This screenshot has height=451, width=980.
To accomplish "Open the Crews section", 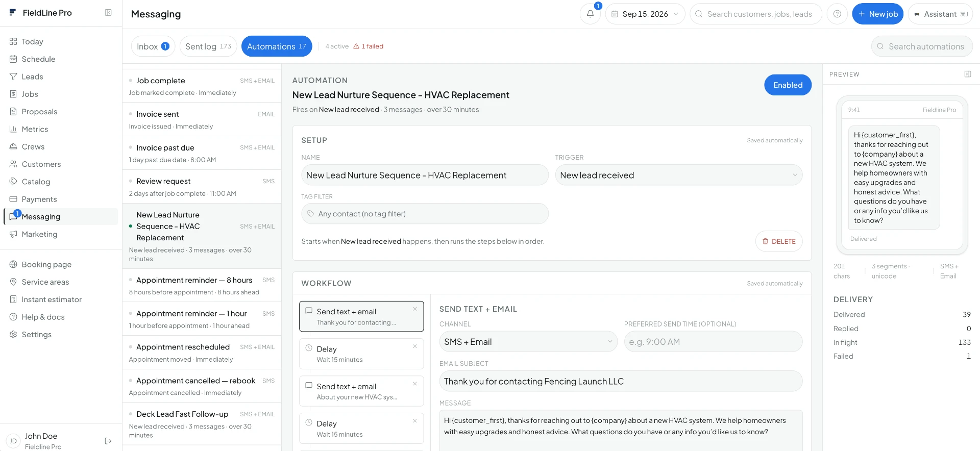I will (x=61, y=146).
